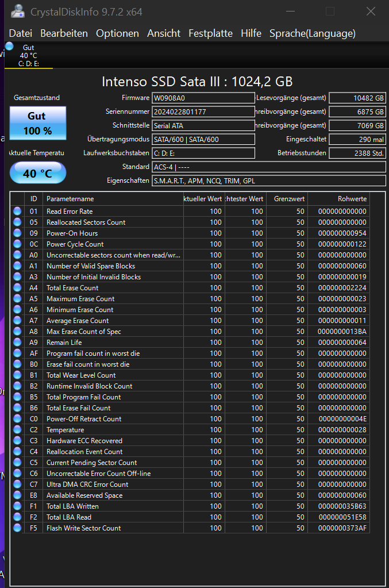This screenshot has width=389, height=588.
Task: Open the Datei menu
Action: [21, 33]
